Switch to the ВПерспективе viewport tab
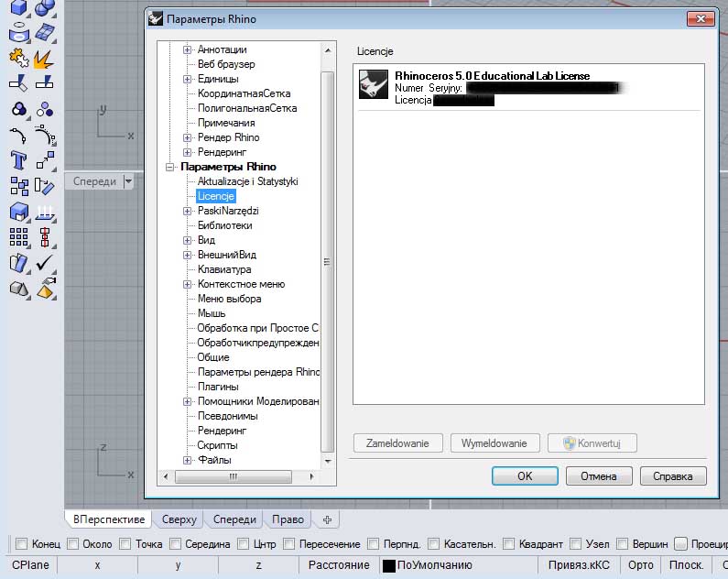This screenshot has height=579, width=728. pos(109,519)
